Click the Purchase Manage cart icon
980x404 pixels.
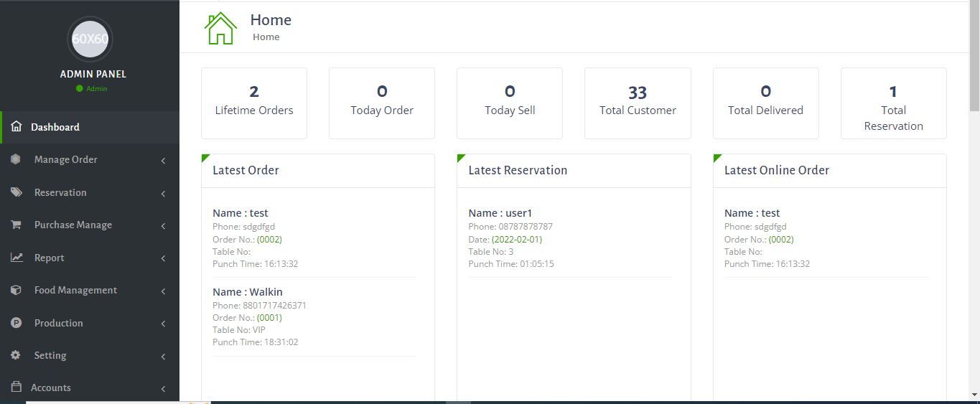pyautogui.click(x=16, y=225)
